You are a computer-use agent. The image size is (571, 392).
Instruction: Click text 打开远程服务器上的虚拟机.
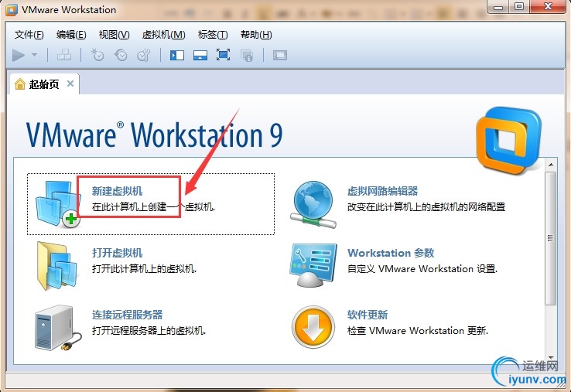[x=149, y=331]
